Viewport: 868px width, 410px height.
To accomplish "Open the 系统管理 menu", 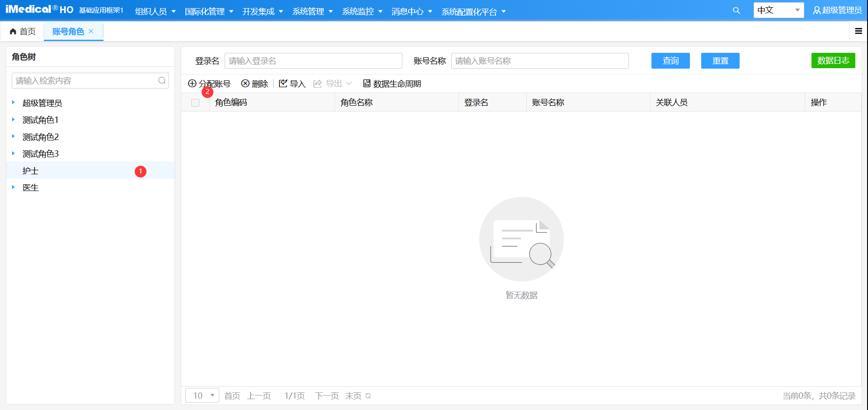I will (312, 11).
